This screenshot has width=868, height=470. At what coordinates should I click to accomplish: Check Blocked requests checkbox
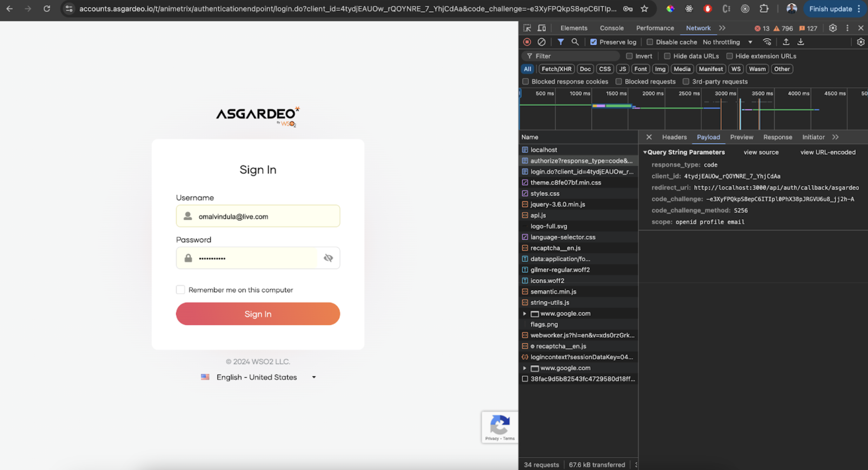click(x=619, y=82)
